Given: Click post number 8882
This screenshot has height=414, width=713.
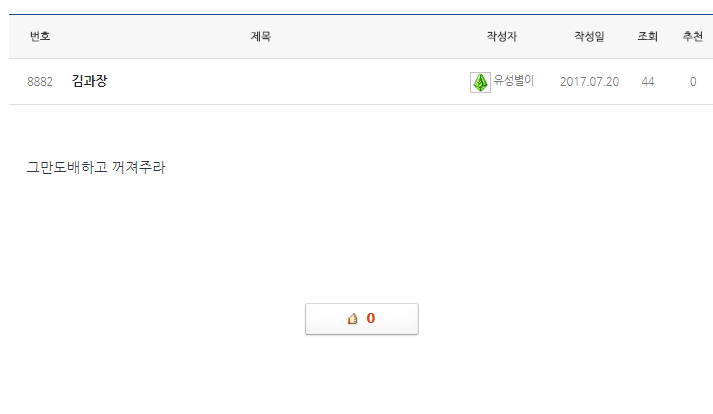Looking at the screenshot, I should click(40, 82).
